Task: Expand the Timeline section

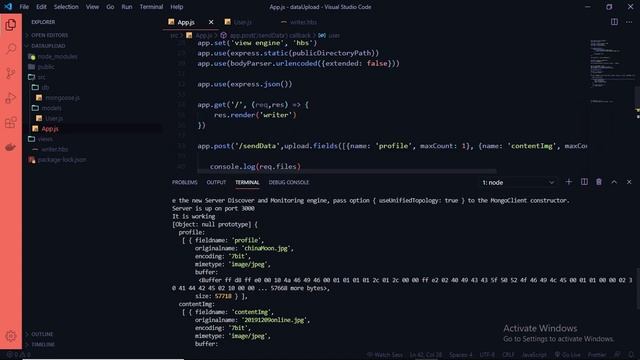Action: click(43, 344)
